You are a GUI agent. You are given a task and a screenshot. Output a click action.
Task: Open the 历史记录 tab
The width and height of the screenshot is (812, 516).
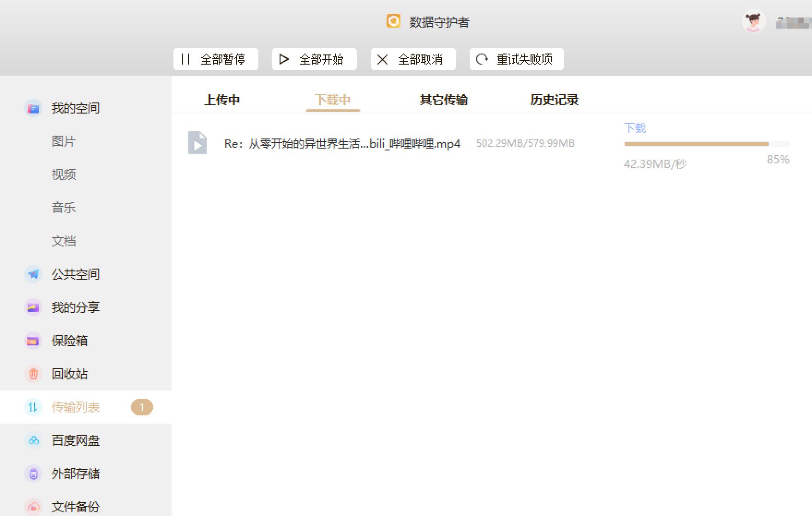[x=555, y=100]
